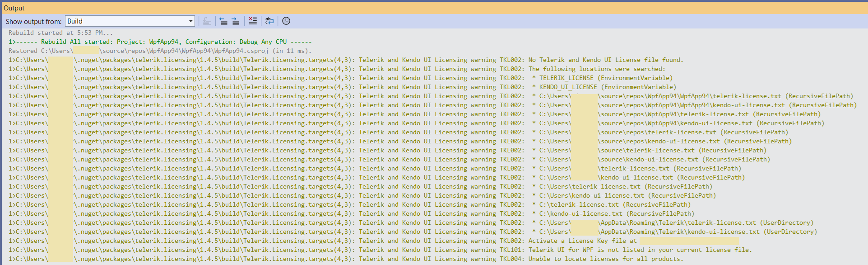Click 'C:\telerik-license.txt (RecursiveFilePath)' entry
Screen dimensions: 868x265
615,204
